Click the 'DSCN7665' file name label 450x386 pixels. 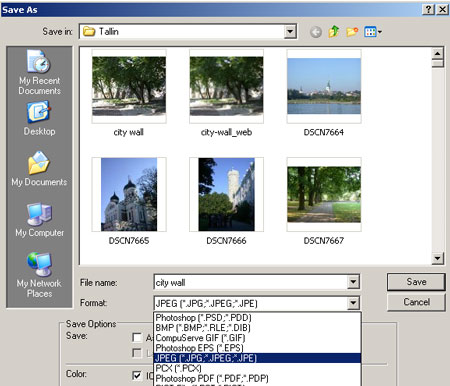pyautogui.click(x=129, y=241)
